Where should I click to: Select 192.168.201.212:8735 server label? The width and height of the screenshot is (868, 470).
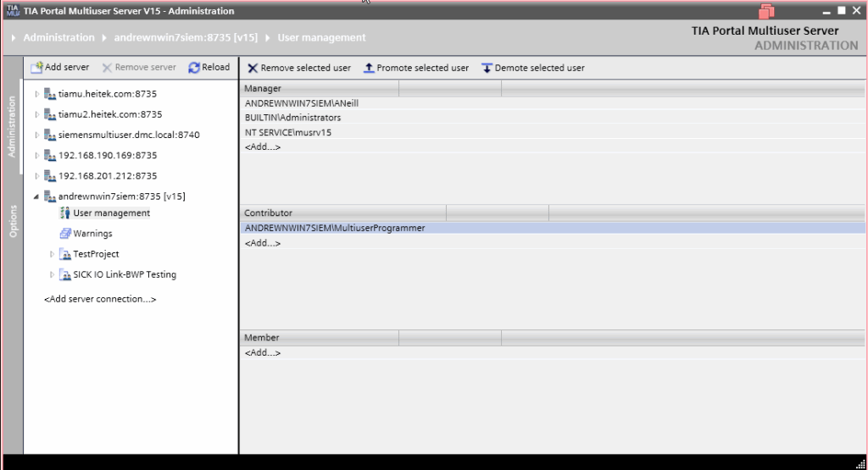pos(108,176)
